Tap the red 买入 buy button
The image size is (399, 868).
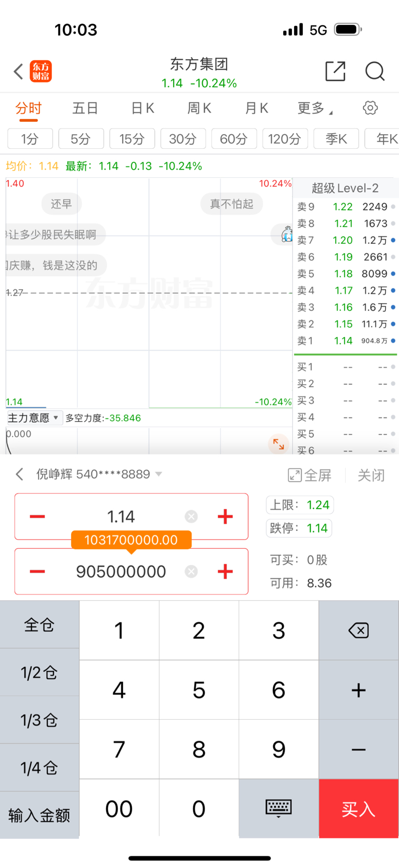click(x=359, y=809)
